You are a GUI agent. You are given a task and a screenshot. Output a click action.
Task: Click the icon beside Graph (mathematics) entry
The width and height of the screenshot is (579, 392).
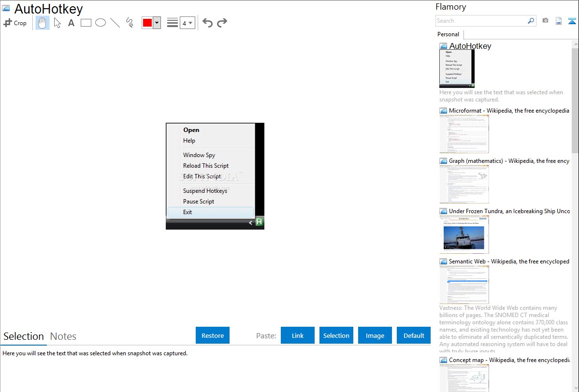444,161
